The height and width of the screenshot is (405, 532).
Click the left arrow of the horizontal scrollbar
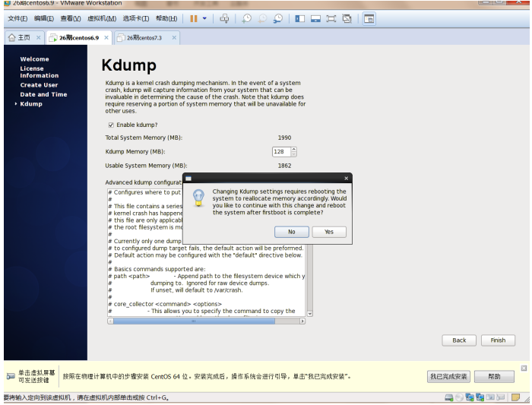click(110, 321)
